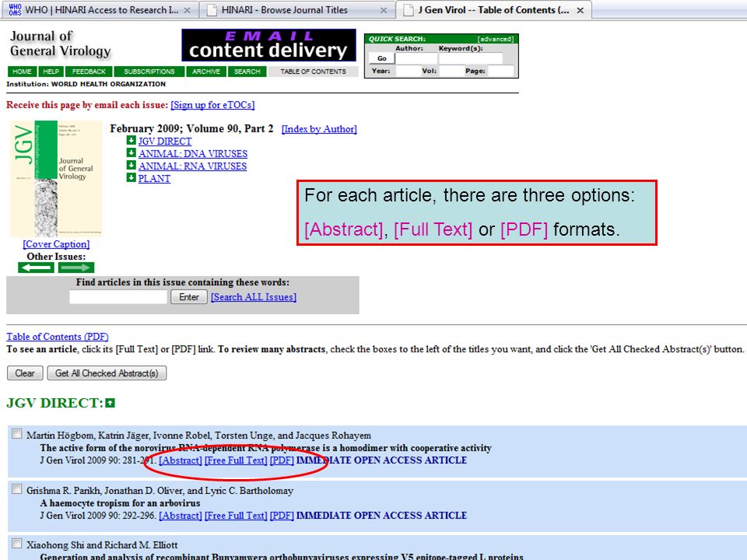Click the green arrow beside ANIMAL: RNA VIRUSES

pyautogui.click(x=131, y=165)
